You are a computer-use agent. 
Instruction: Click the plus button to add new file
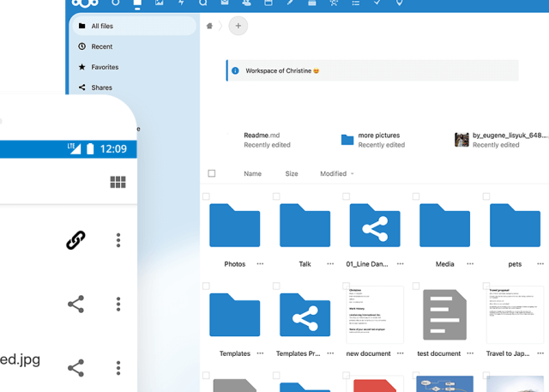[238, 26]
